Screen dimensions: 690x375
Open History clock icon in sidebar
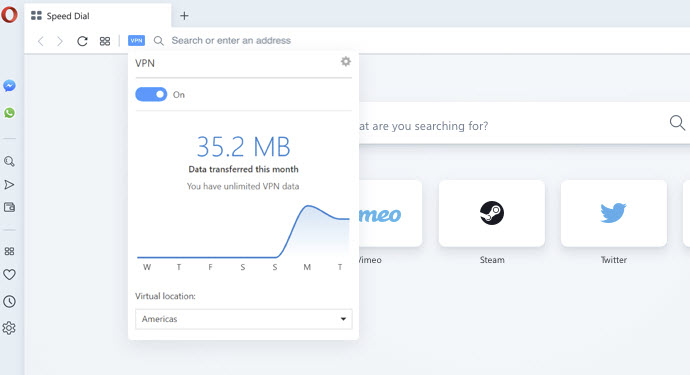click(x=9, y=301)
